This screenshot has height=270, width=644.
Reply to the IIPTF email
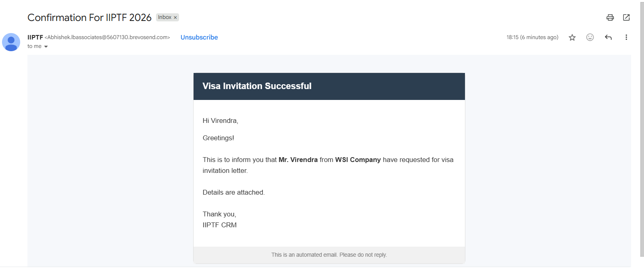pos(608,37)
